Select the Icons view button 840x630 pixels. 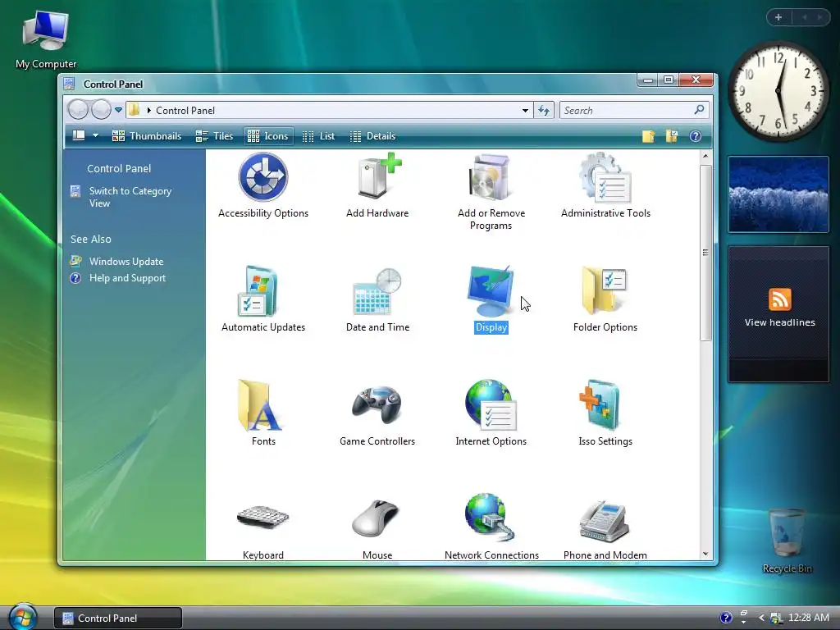(268, 136)
